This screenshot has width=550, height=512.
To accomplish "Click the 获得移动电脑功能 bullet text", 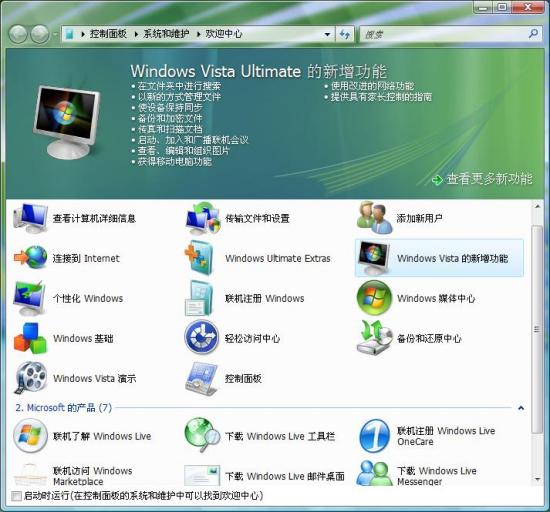I will pos(175,162).
